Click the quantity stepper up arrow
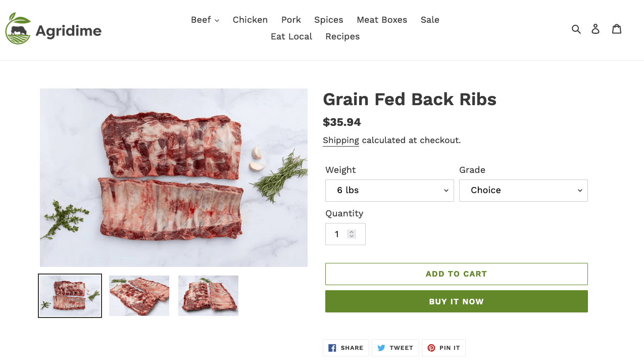This screenshot has height=363, width=644. point(351,232)
